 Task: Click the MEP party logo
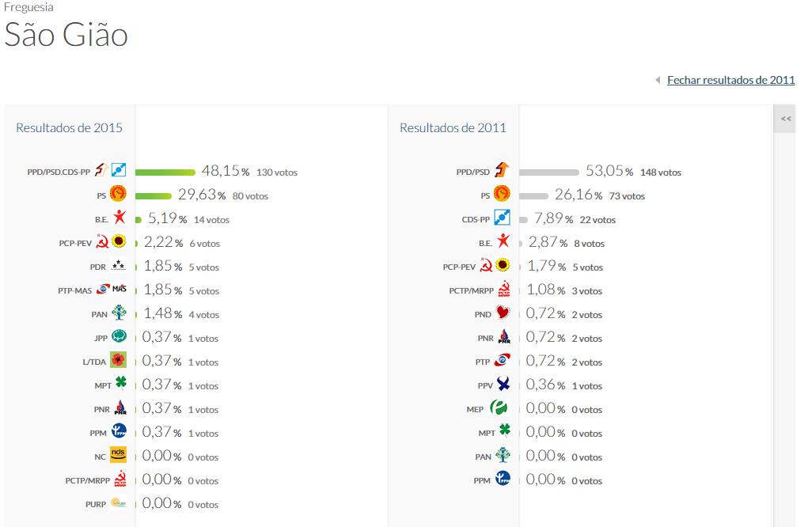[499, 408]
